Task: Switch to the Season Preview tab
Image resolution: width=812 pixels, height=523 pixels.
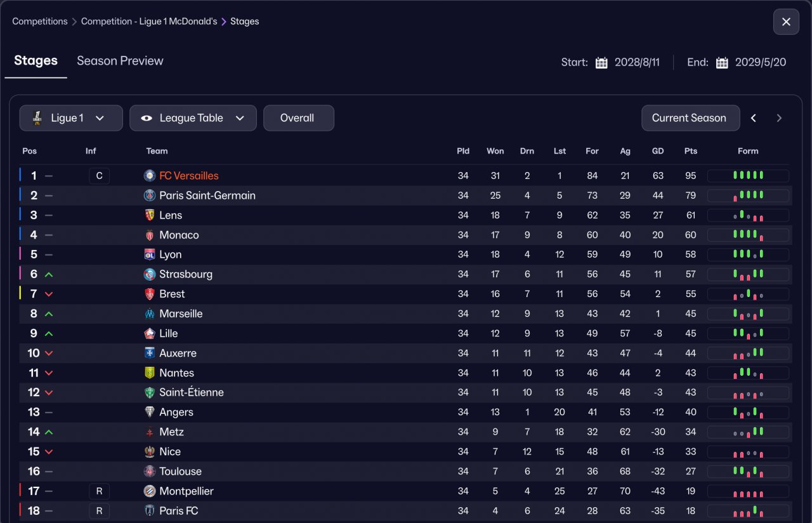Action: (x=120, y=61)
